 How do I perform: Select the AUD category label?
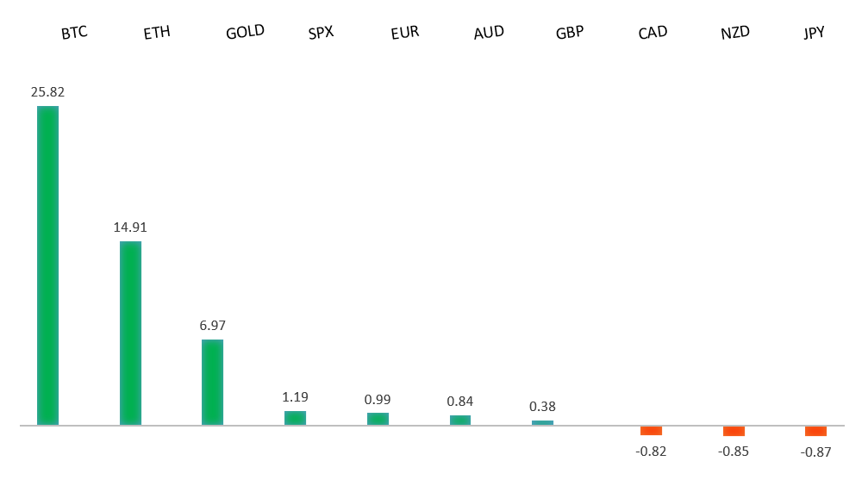(x=489, y=33)
